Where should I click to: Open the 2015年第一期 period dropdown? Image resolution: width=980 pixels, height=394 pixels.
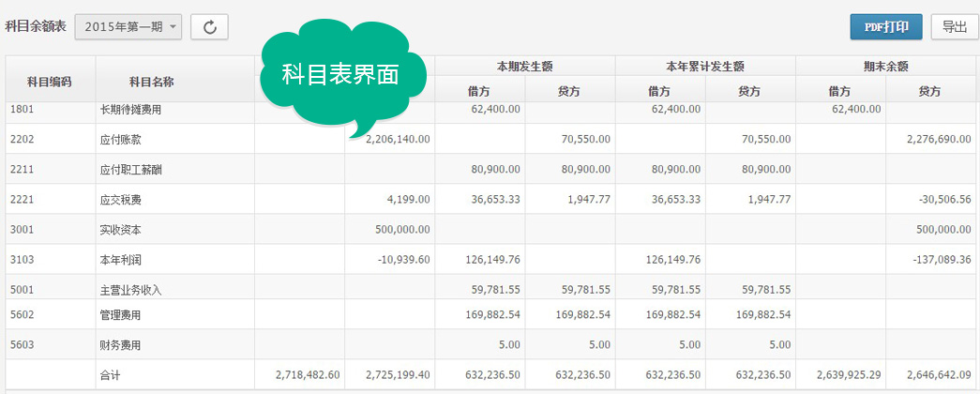click(x=128, y=27)
